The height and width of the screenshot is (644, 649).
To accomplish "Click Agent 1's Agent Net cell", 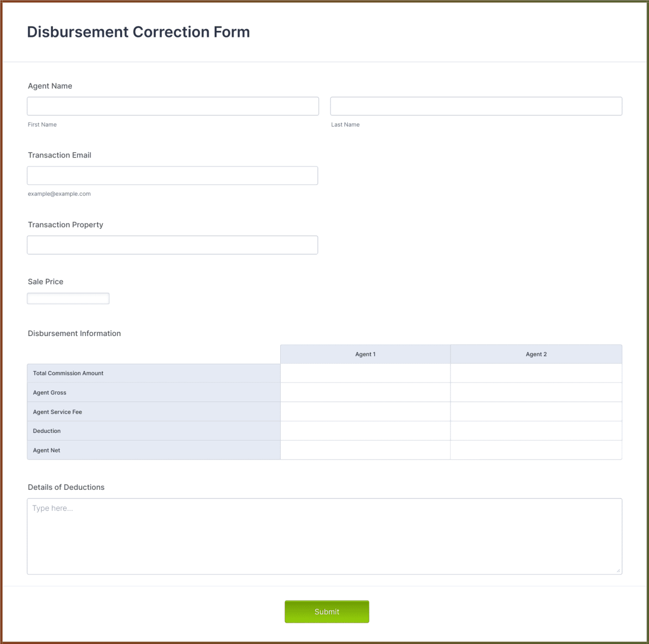I will pyautogui.click(x=366, y=450).
